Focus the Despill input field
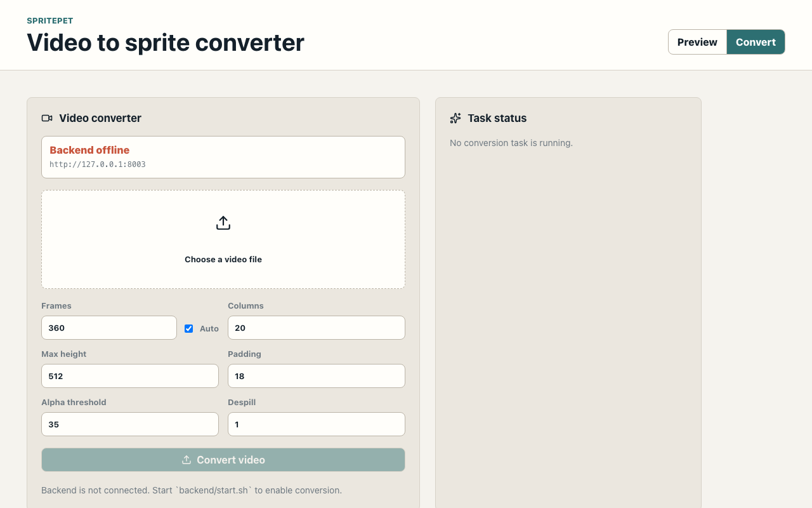812x508 pixels. pos(317,424)
